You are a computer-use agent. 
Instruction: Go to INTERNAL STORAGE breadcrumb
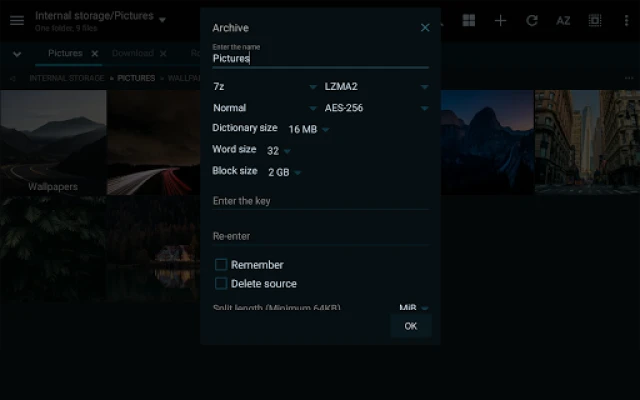pyautogui.click(x=67, y=78)
